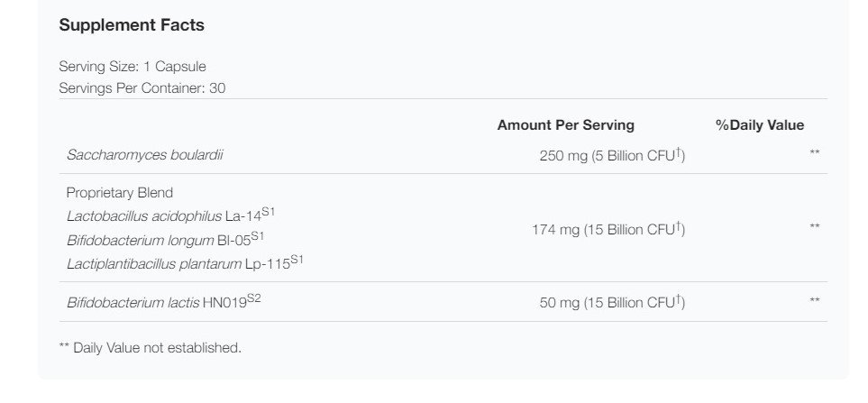Click the 174 mg (15 Billion CFU) amount

[608, 229]
